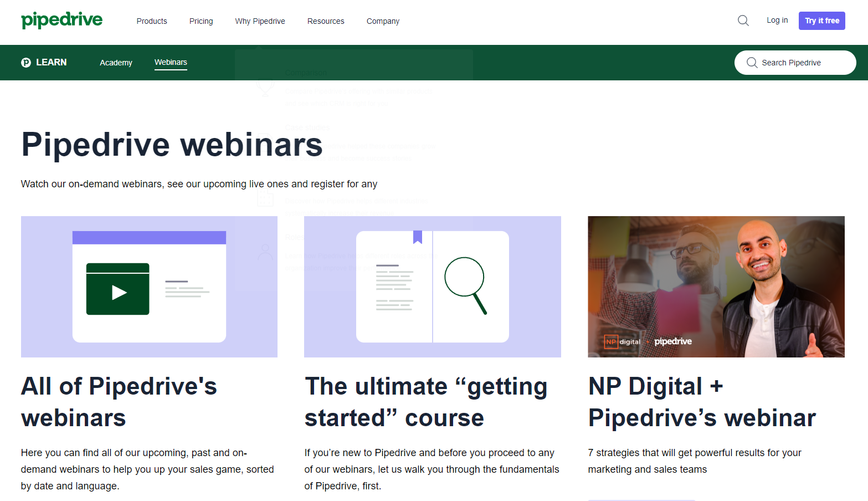The width and height of the screenshot is (868, 501).
Task: Open the Products menu
Action: [152, 21]
